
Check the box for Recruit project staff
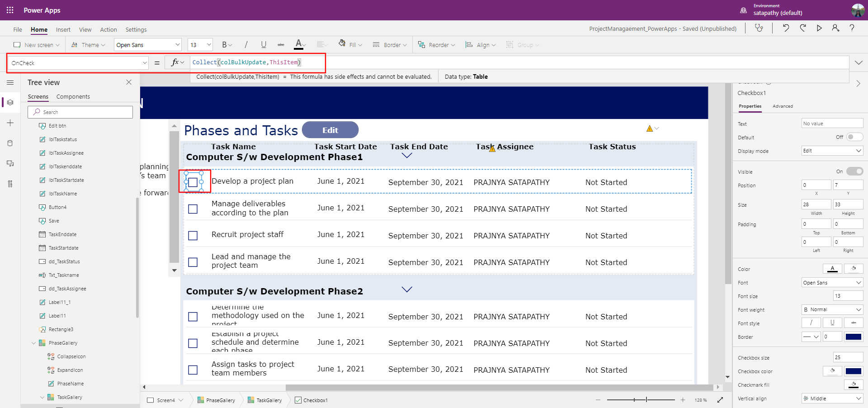[x=193, y=236]
